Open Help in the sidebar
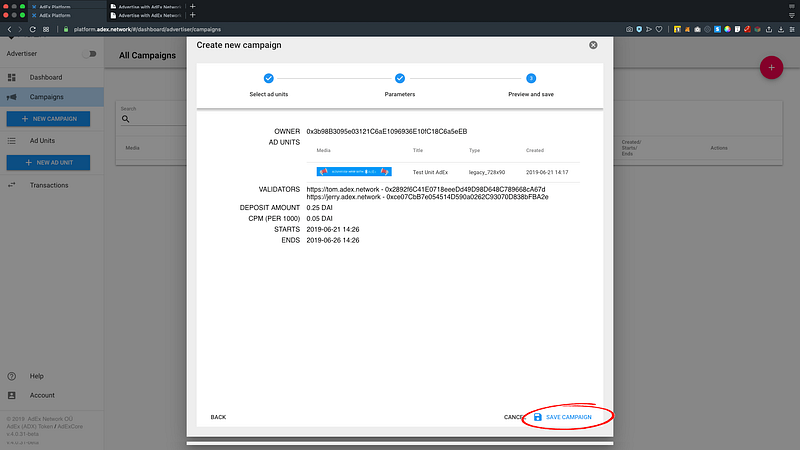The height and width of the screenshot is (450, 800). point(52,376)
